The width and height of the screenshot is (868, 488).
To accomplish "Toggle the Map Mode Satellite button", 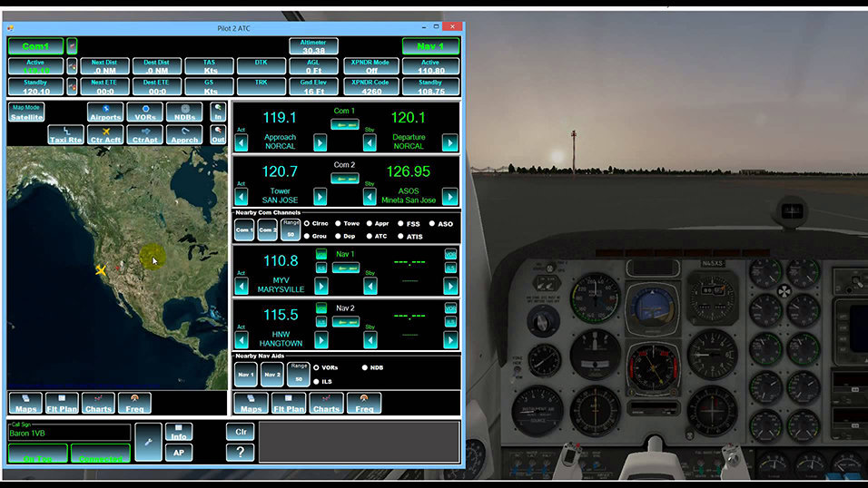I will (x=26, y=112).
